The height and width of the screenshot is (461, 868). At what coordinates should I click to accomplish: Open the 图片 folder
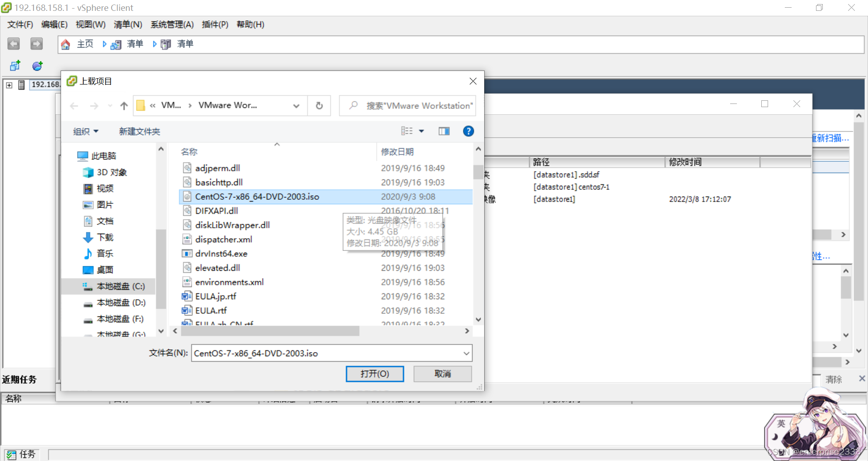click(98, 205)
